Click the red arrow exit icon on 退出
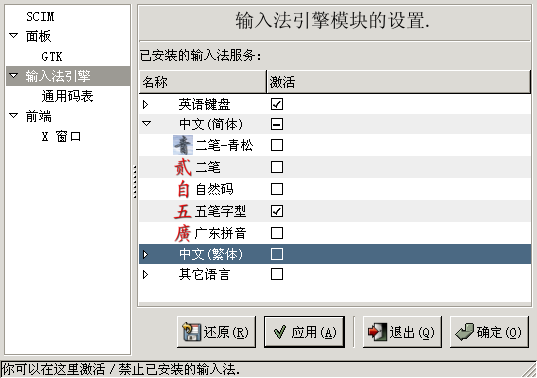537x378 pixels. 377,332
